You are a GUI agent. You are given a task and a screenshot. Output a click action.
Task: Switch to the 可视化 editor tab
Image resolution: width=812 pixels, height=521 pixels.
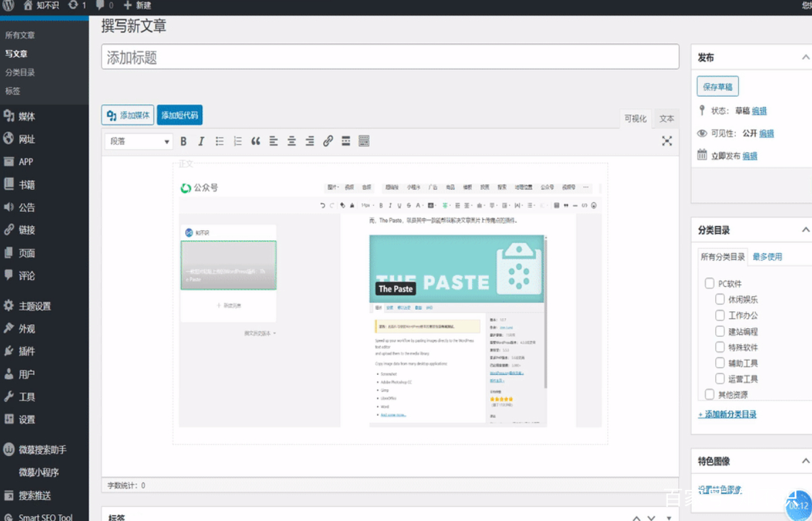point(636,118)
